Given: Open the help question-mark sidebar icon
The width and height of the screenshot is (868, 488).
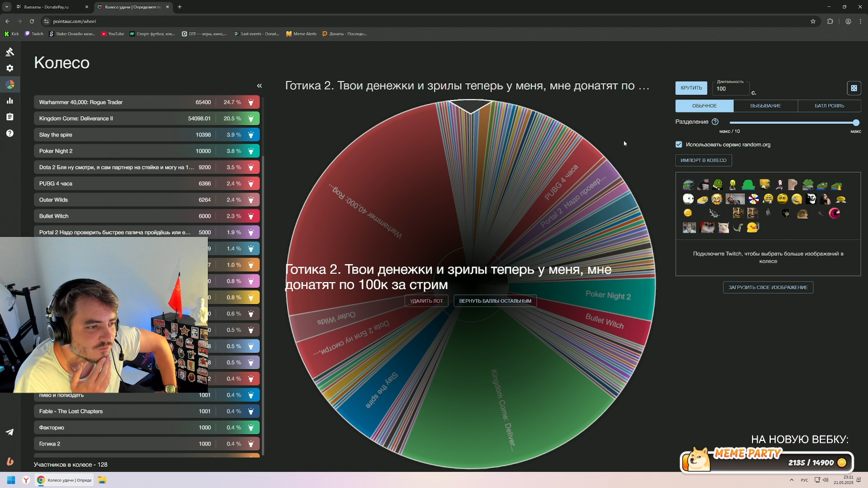Looking at the screenshot, I should click(10, 133).
